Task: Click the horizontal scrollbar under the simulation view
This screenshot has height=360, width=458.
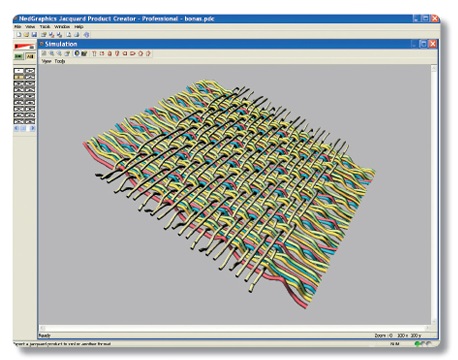Action: pyautogui.click(x=235, y=328)
